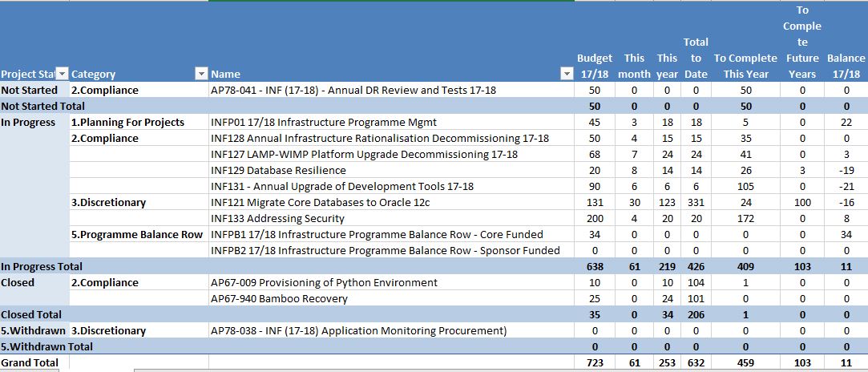Image resolution: width=868 pixels, height=372 pixels.
Task: Click the 331 Total to Date value
Action: (x=696, y=203)
